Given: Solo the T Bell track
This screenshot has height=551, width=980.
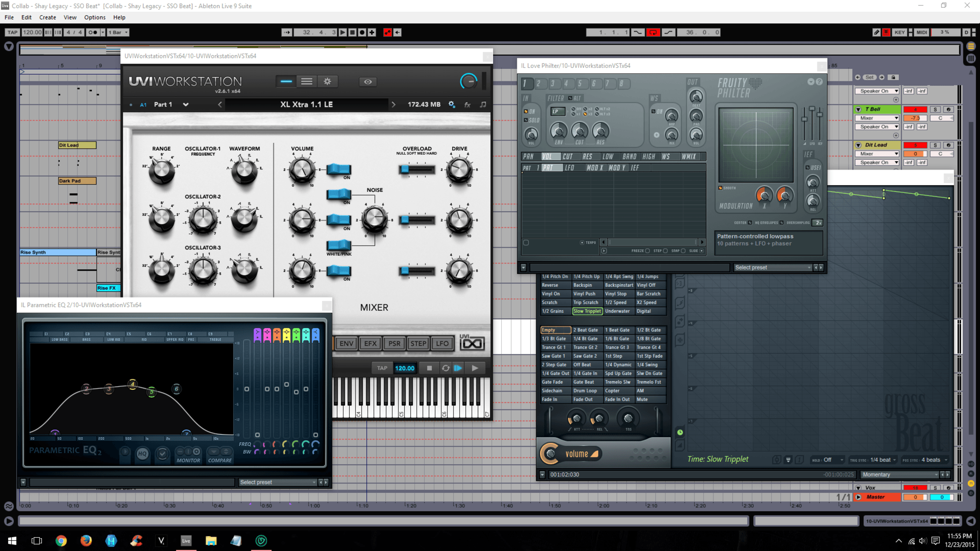Looking at the screenshot, I should pos(935,109).
